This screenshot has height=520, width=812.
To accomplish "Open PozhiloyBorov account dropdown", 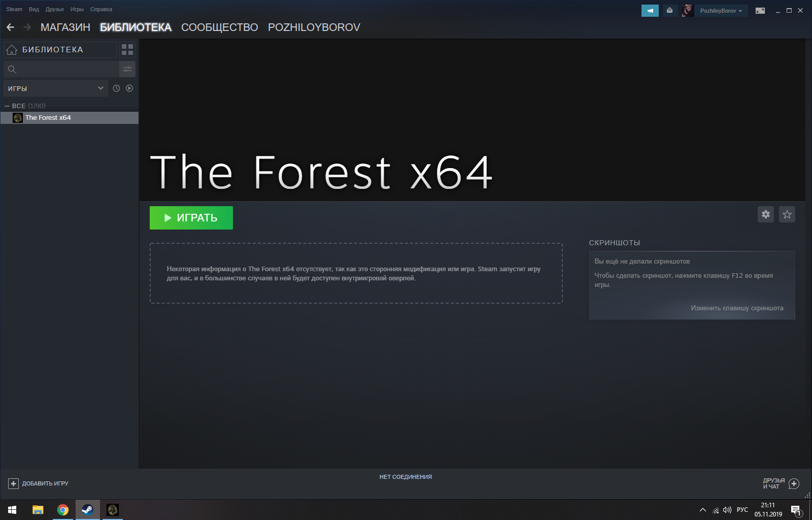I will (x=721, y=11).
